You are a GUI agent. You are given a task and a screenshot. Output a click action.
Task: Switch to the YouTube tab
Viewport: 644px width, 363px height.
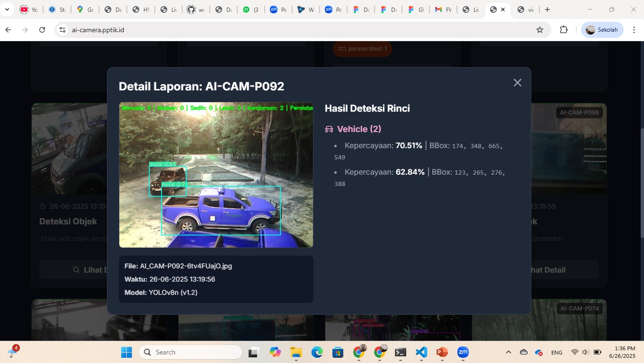click(x=28, y=9)
